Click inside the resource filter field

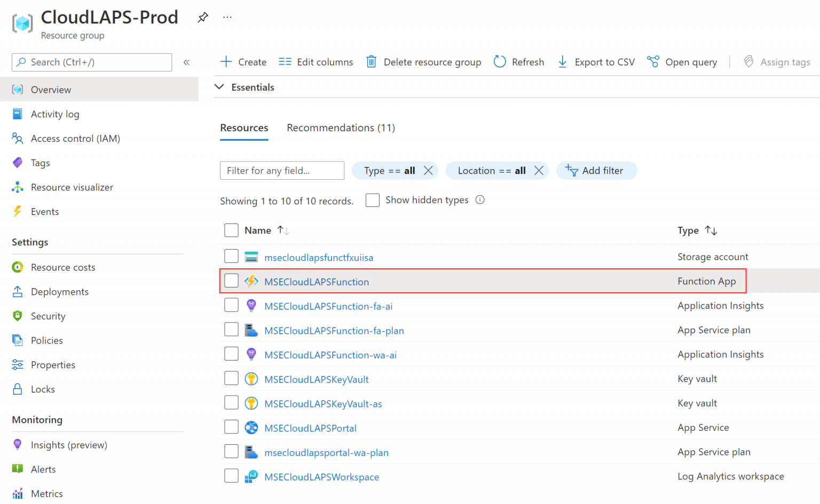[x=282, y=170]
